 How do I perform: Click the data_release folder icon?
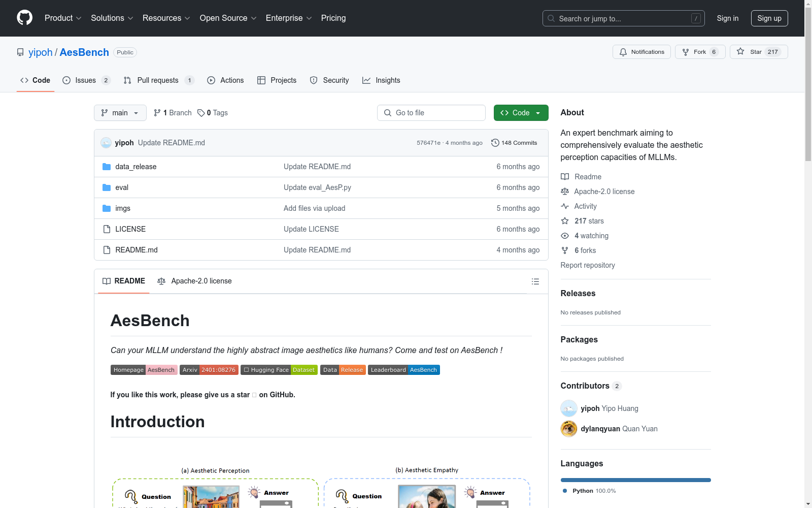(x=107, y=167)
